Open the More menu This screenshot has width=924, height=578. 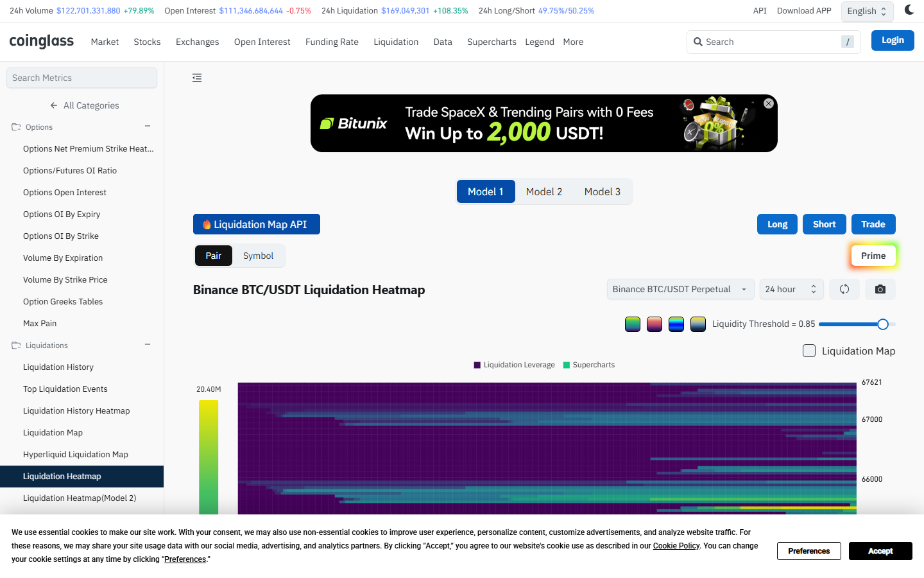tap(573, 42)
